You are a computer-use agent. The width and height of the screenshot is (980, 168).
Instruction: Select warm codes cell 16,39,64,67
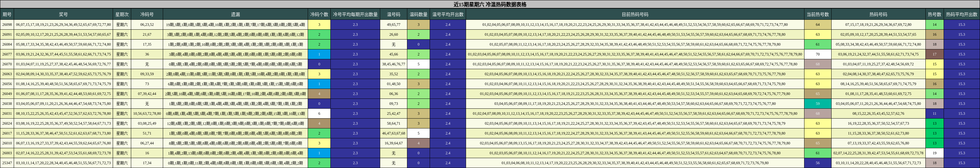tap(394, 143)
